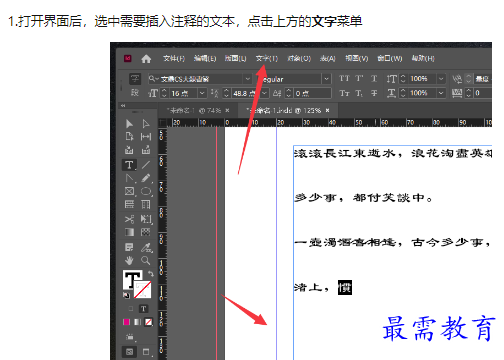Click the stroke swatch with red slash
Image resolution: width=504 pixels, height=360 pixels.
[x=143, y=289]
